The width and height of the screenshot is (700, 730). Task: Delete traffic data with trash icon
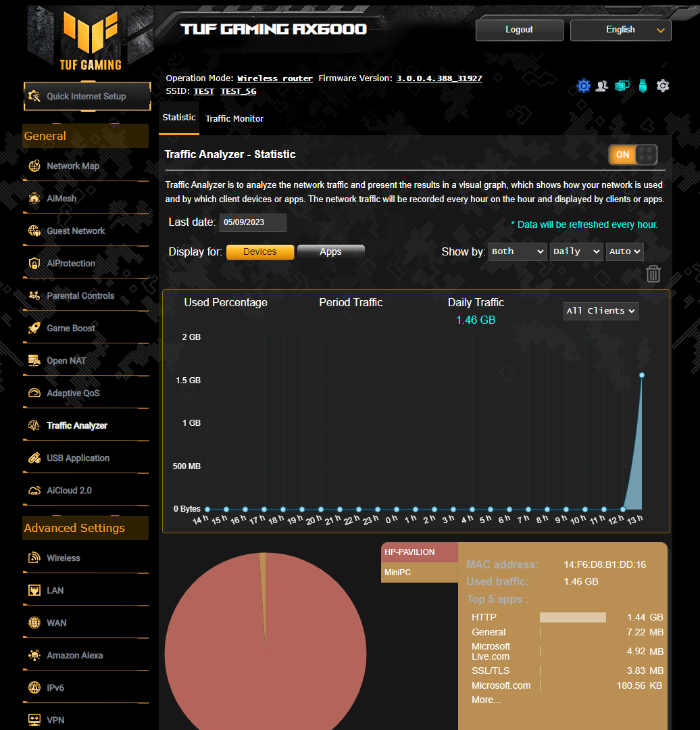[x=653, y=274]
